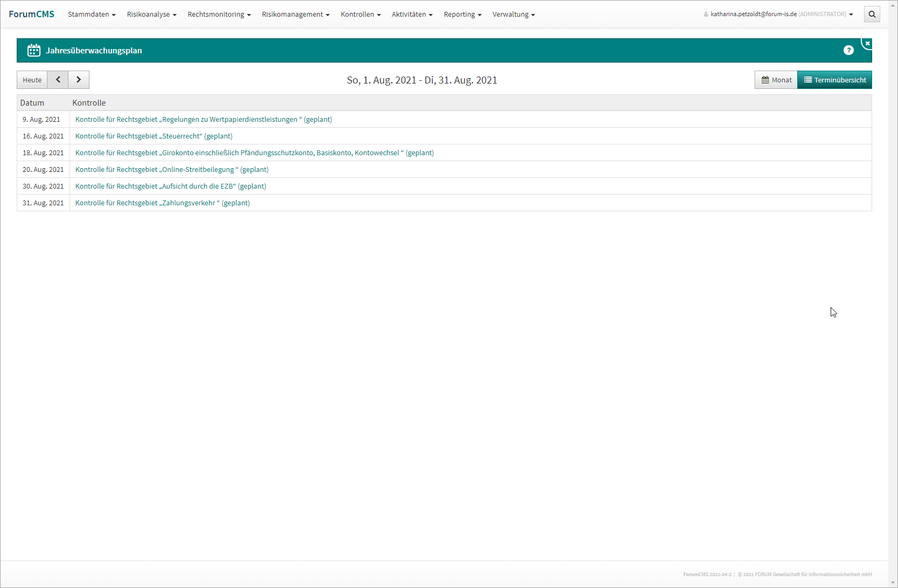The width and height of the screenshot is (898, 588).
Task: Expand the Stammdaten menu
Action: [x=92, y=15]
